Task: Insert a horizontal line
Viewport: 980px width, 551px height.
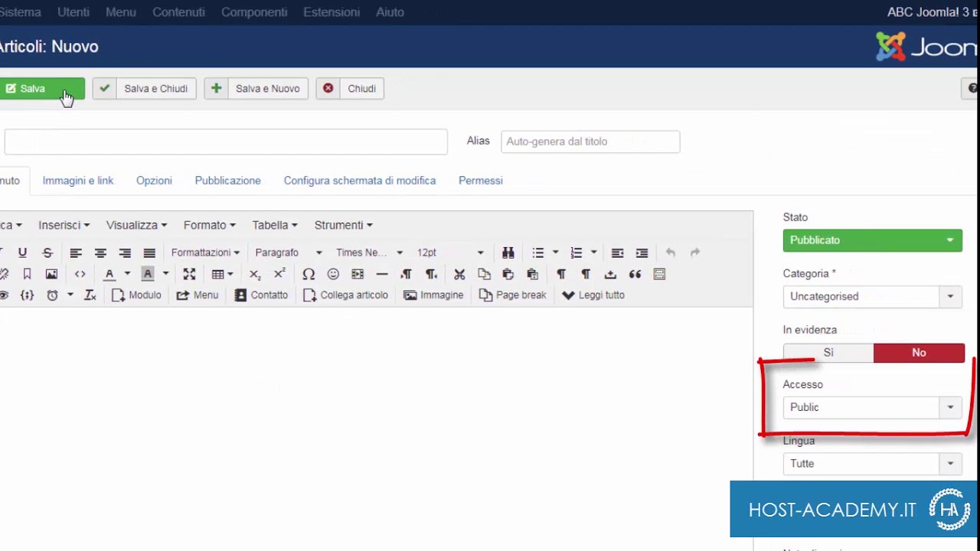Action: 382,274
